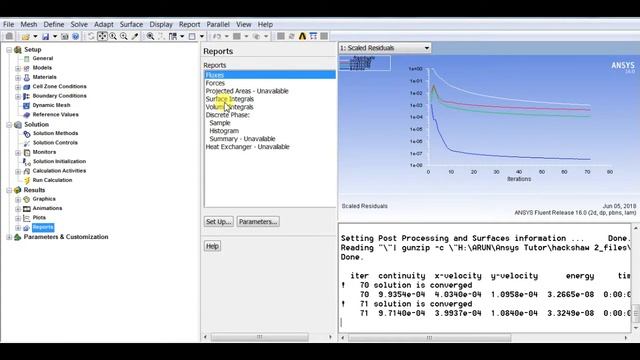Open the Adapt menu
The height and width of the screenshot is (360, 640).
(104, 24)
